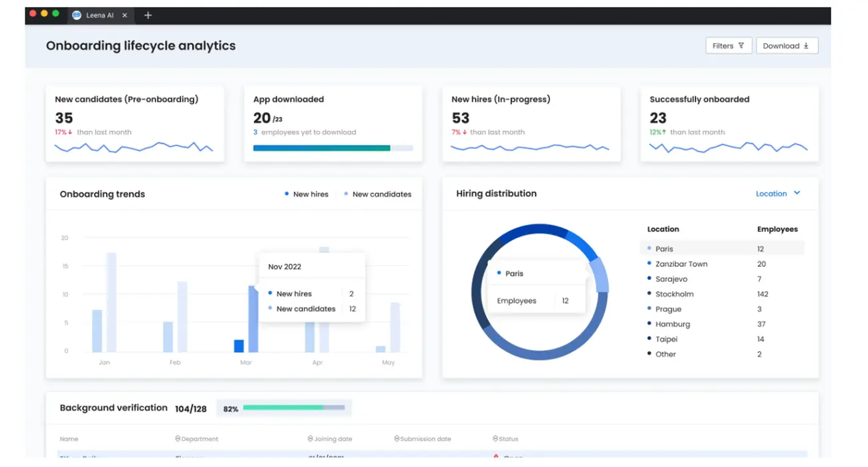The image size is (868, 467).
Task: Expand the Location dropdown in Hiring distribution
Action: (778, 194)
